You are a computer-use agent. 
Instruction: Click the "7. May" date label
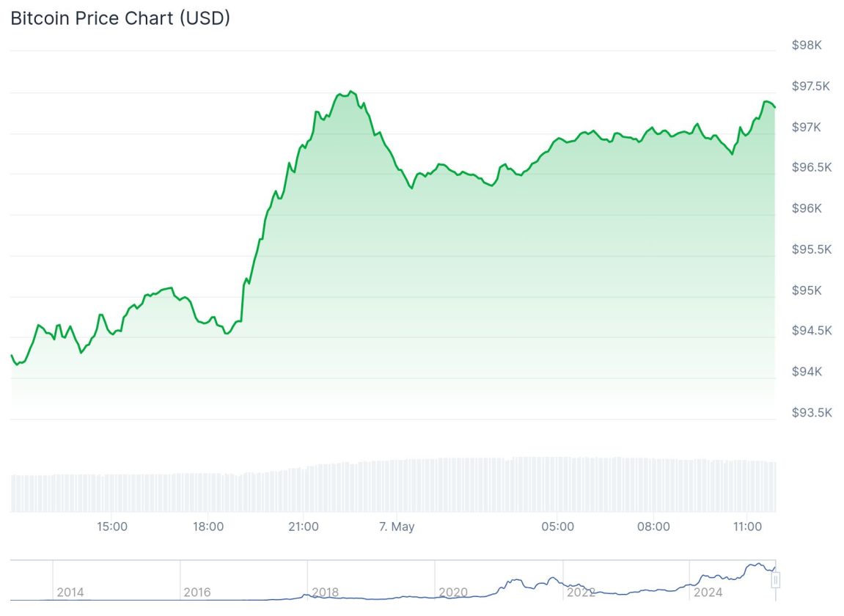[x=396, y=527]
